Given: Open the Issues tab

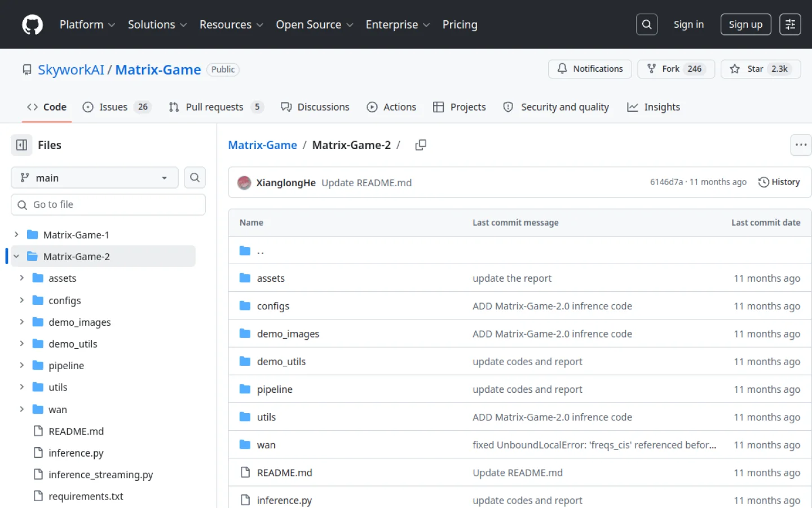Looking at the screenshot, I should pos(117,107).
